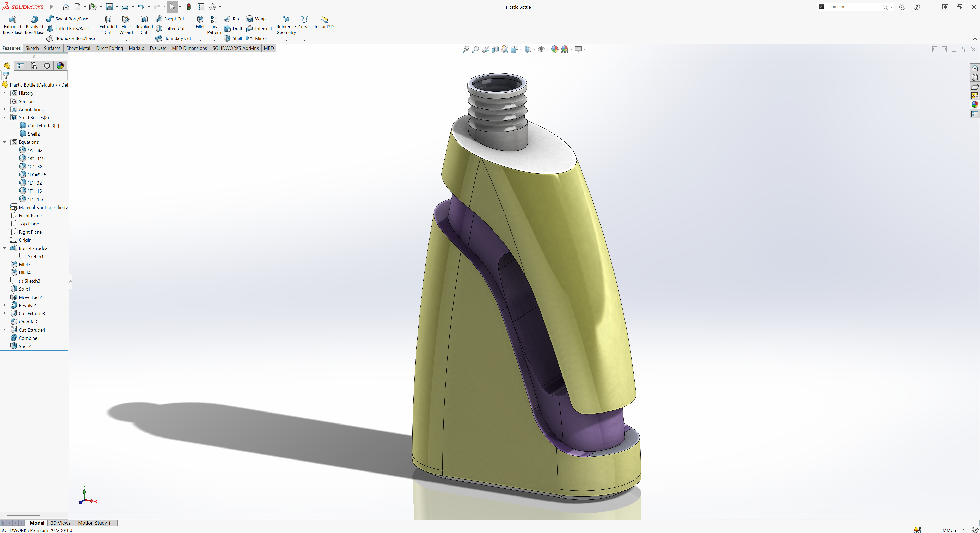Viewport: 980px width, 533px height.
Task: Collapse the Equations folder
Action: pos(5,142)
